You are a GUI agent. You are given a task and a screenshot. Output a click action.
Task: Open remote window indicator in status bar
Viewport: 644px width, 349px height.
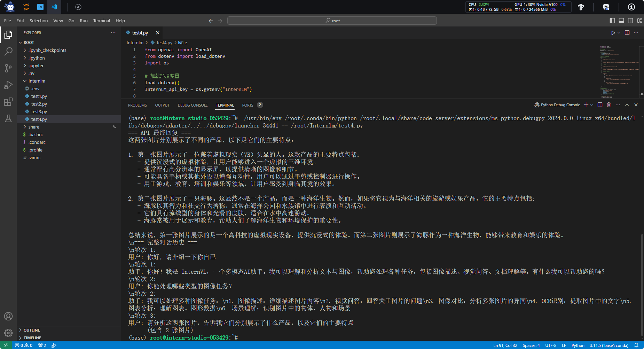pyautogui.click(x=6, y=345)
